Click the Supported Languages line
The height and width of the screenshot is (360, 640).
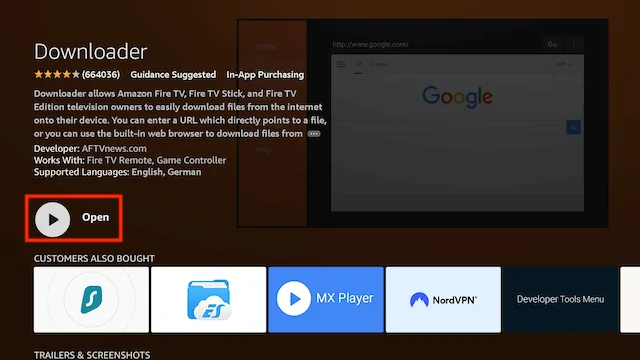click(118, 172)
